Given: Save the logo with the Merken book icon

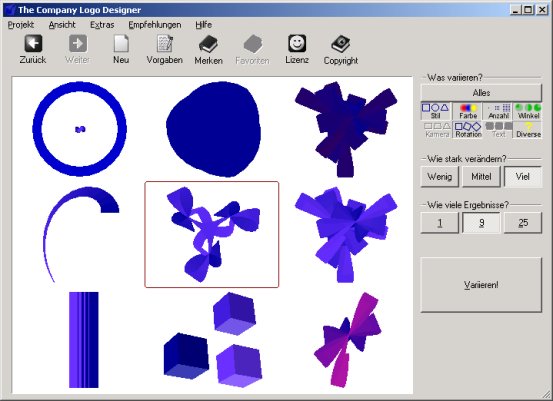Looking at the screenshot, I should point(208,44).
